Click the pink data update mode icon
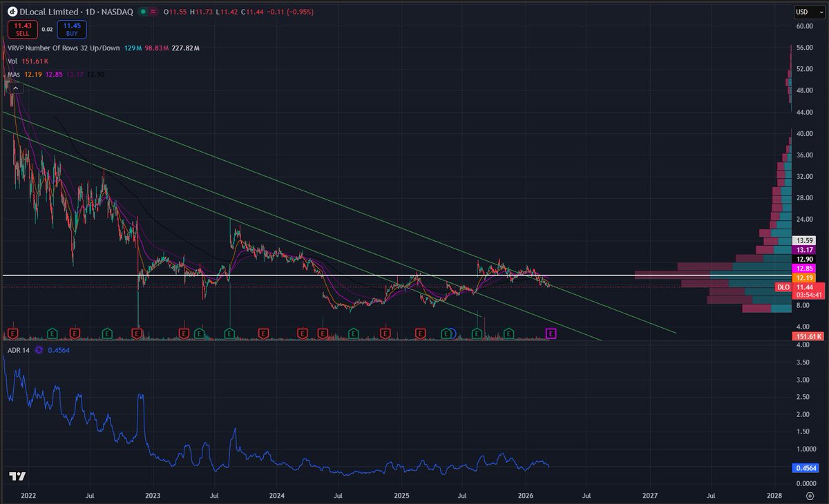Screen dimensions: 829x504 point(152,12)
